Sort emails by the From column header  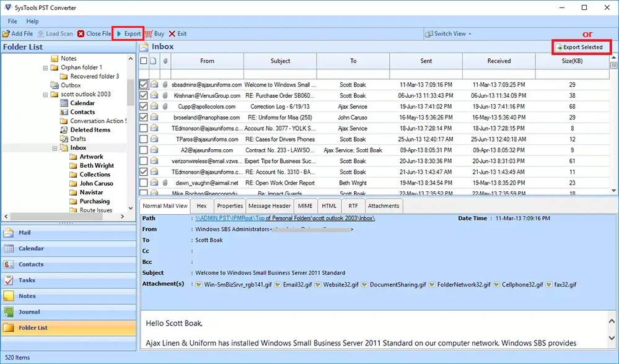[207, 61]
